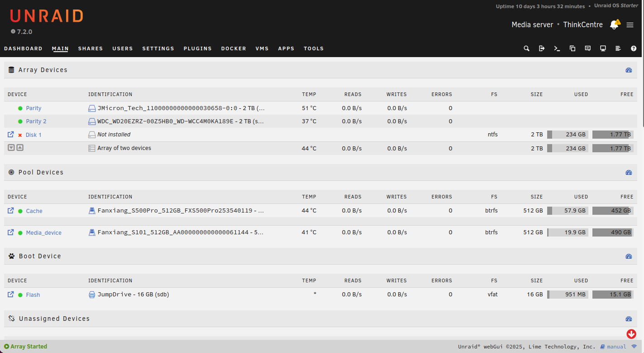Viewport: 644px width, 353px height.
Task: Click the red scroll-down arrow button
Action: pos(631,334)
